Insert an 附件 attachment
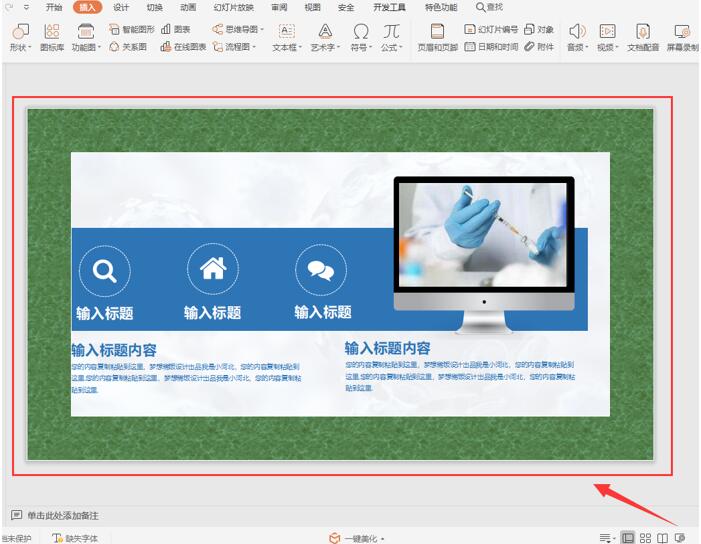This screenshot has height=544, width=701. point(539,46)
